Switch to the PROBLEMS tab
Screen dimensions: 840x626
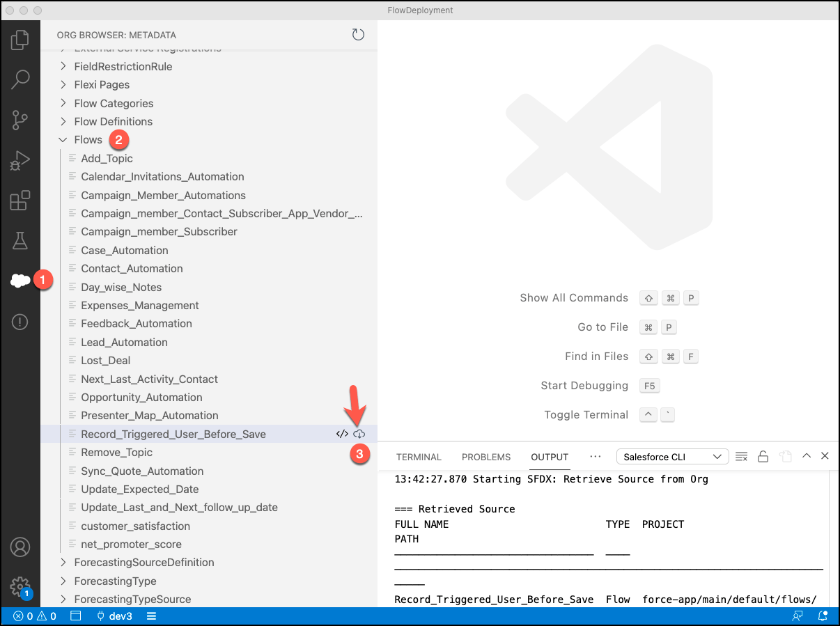click(x=485, y=457)
